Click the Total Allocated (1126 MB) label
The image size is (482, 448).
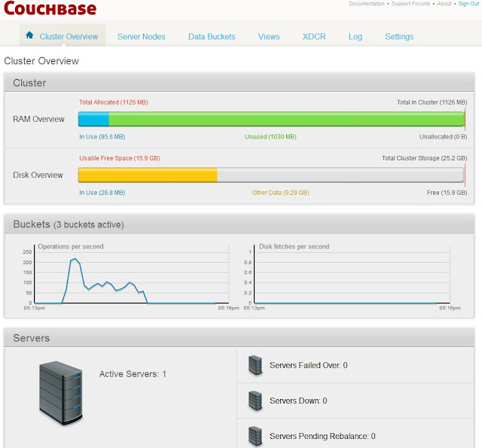point(114,102)
